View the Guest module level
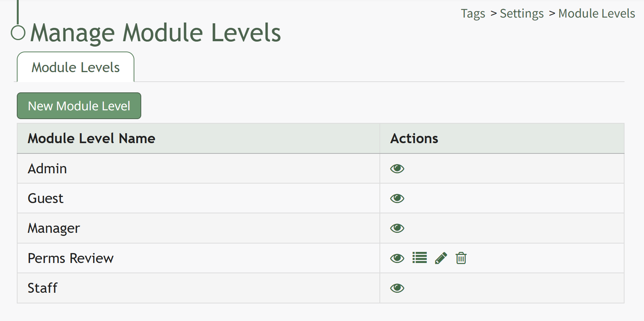 [397, 198]
